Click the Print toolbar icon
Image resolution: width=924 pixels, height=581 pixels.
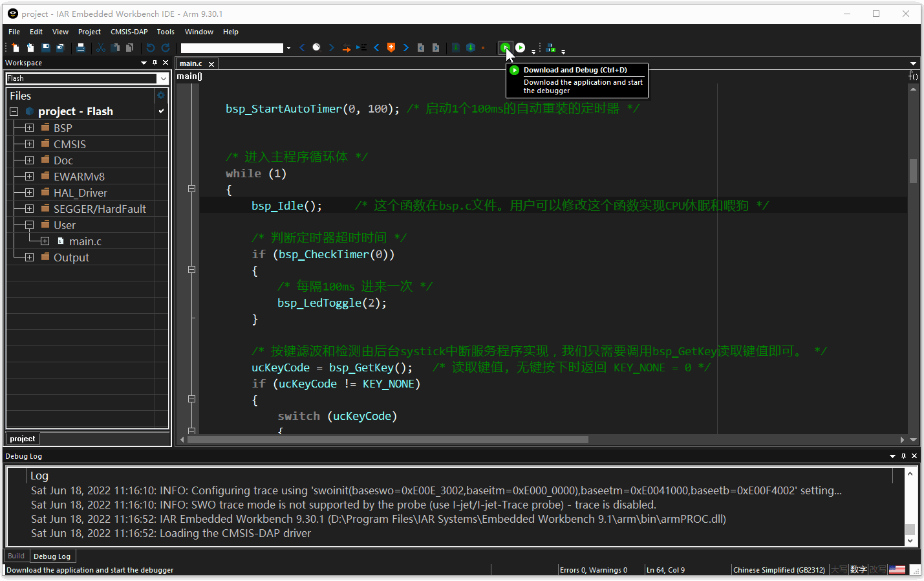(x=81, y=47)
